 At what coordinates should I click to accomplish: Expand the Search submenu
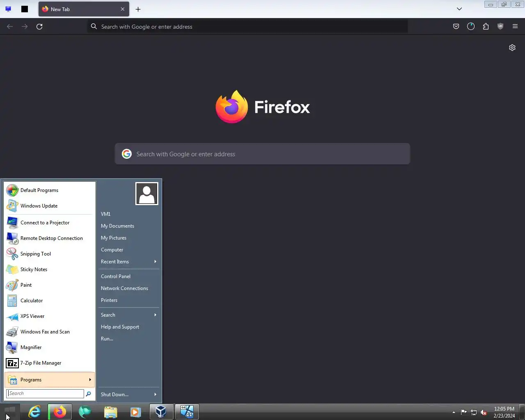[129, 315]
